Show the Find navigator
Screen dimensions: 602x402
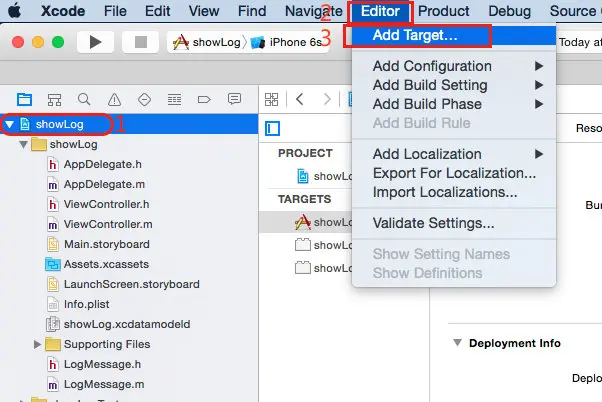click(x=84, y=99)
